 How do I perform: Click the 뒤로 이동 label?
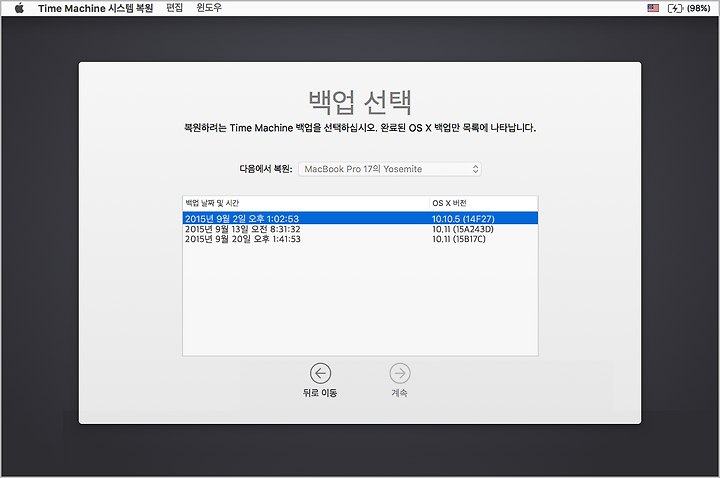coord(320,393)
